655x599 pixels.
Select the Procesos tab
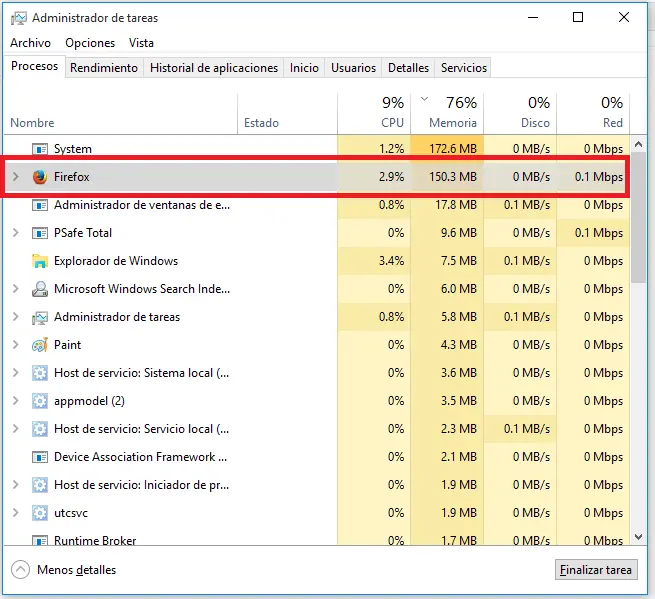pos(35,66)
